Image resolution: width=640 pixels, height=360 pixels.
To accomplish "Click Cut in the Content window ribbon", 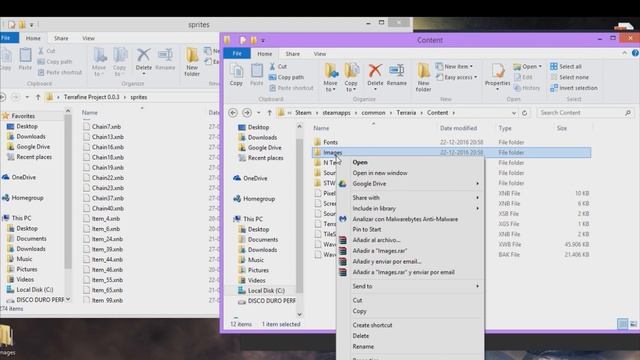I will click(278, 66).
